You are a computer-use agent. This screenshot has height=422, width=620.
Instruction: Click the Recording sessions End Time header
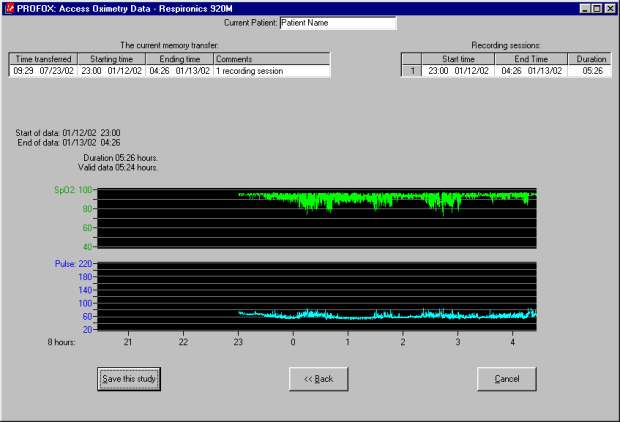(531, 59)
